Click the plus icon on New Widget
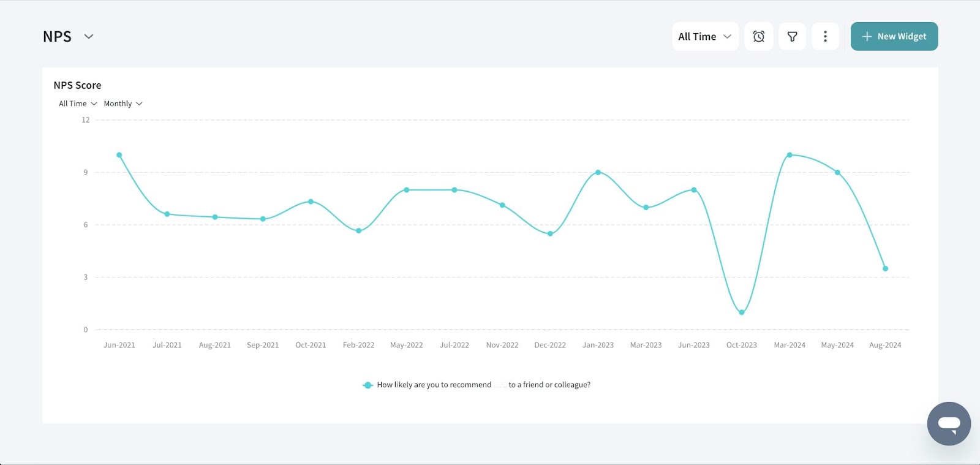The height and width of the screenshot is (465, 980). [867, 37]
